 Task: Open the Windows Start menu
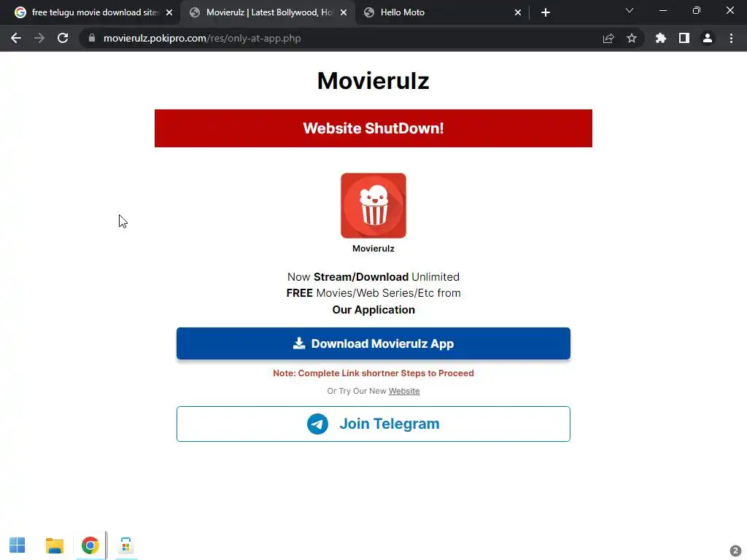pyautogui.click(x=18, y=545)
